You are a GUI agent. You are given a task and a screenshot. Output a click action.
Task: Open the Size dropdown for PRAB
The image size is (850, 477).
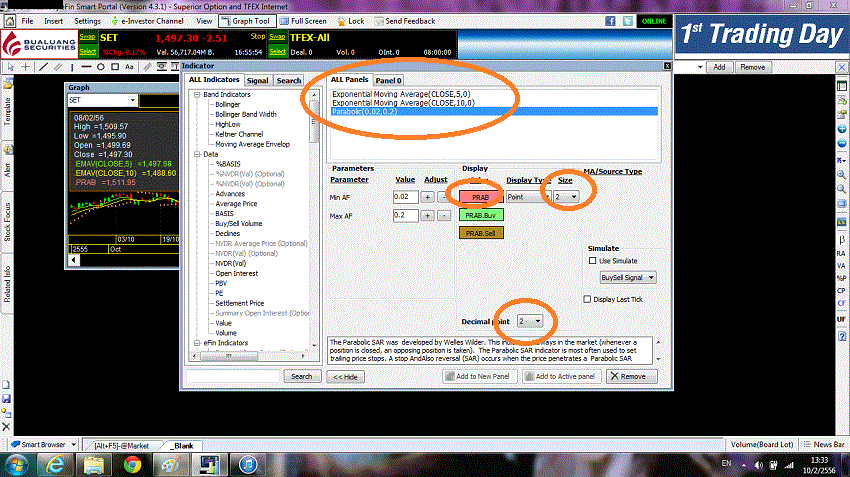coord(566,197)
